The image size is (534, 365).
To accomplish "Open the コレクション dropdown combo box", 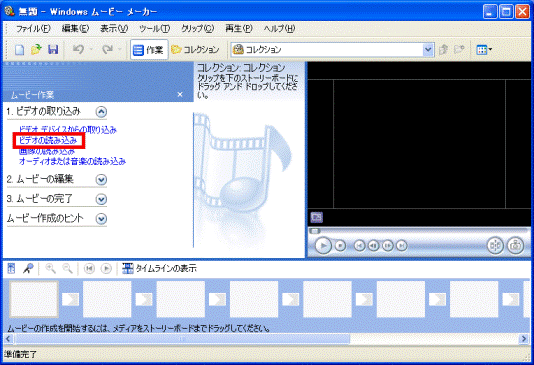I will coord(332,50).
